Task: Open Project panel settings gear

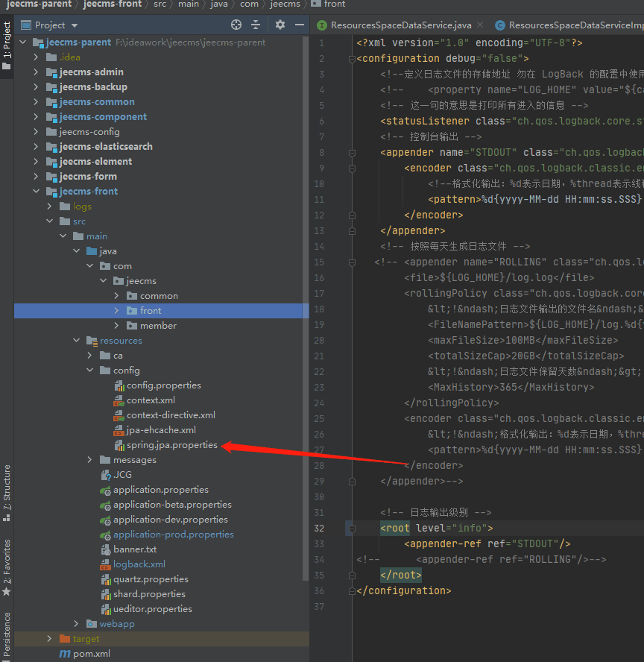Action: 280,25
